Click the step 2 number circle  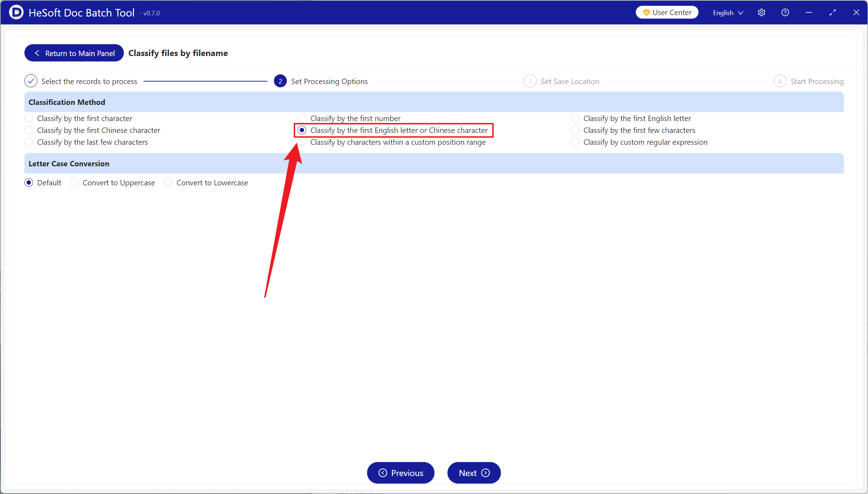tap(280, 81)
